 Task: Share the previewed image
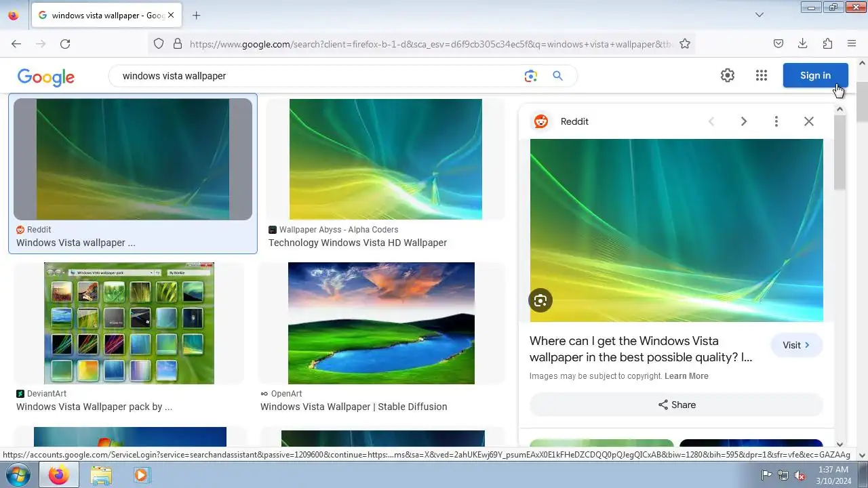[676, 405]
